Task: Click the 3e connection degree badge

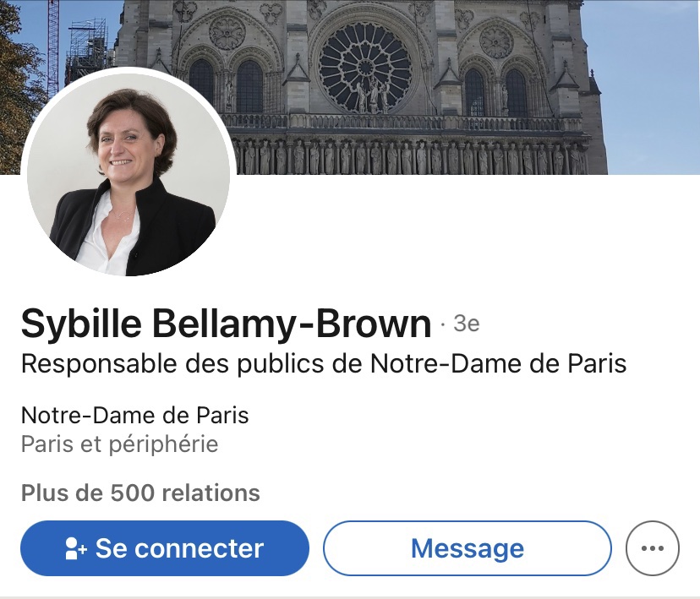Action: 466,324
